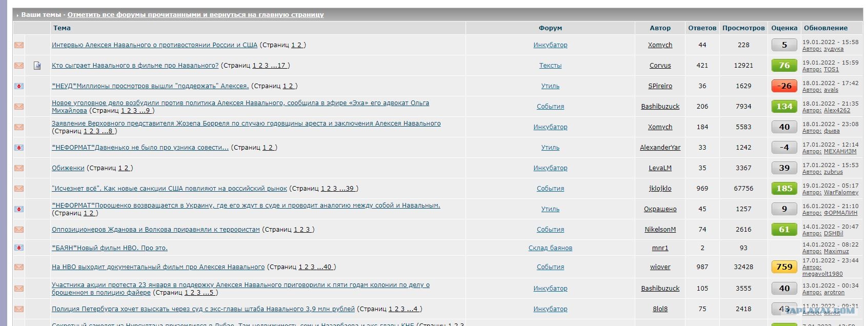This screenshot has height=326, width=868.
Task: Click envelope icon for Жозеп Боррель statement row
Action: [x=19, y=127]
